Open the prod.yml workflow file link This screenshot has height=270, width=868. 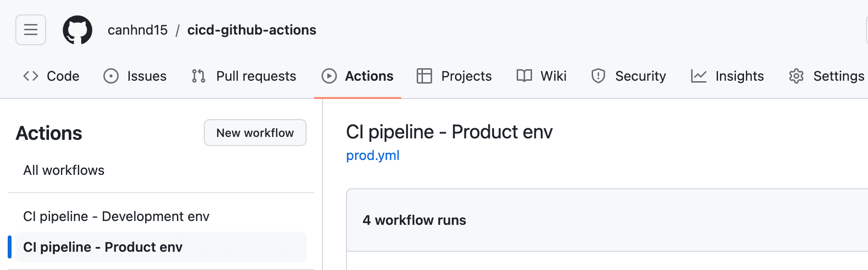coord(373,155)
